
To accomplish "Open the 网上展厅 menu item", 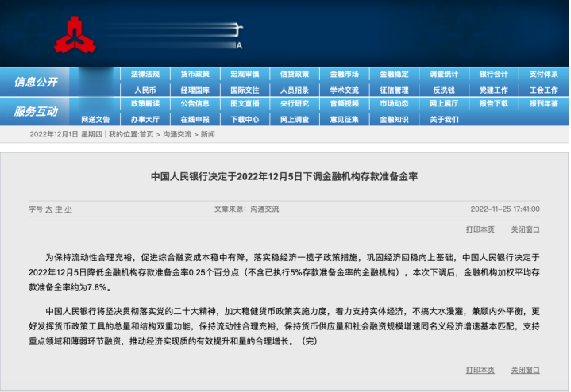I will pyautogui.click(x=444, y=103).
